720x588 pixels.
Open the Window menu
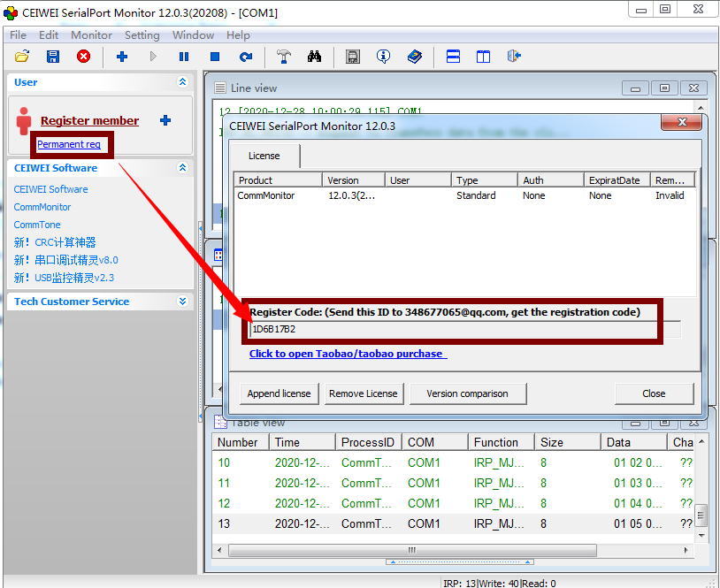pyautogui.click(x=194, y=34)
